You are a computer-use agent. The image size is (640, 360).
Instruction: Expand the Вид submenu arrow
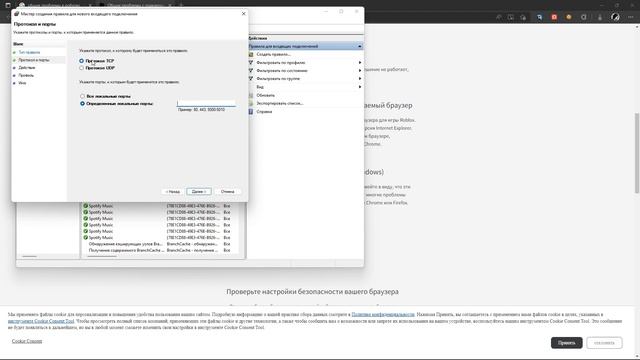pos(360,87)
